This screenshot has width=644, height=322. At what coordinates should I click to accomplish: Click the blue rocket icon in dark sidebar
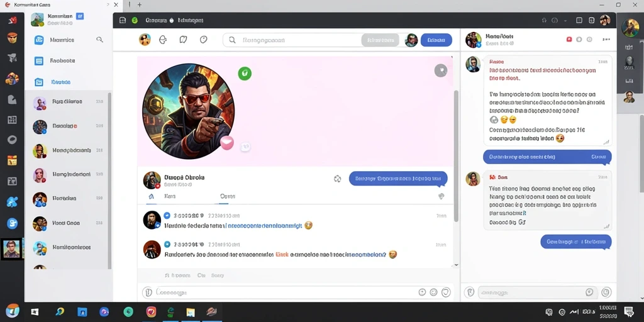click(12, 202)
